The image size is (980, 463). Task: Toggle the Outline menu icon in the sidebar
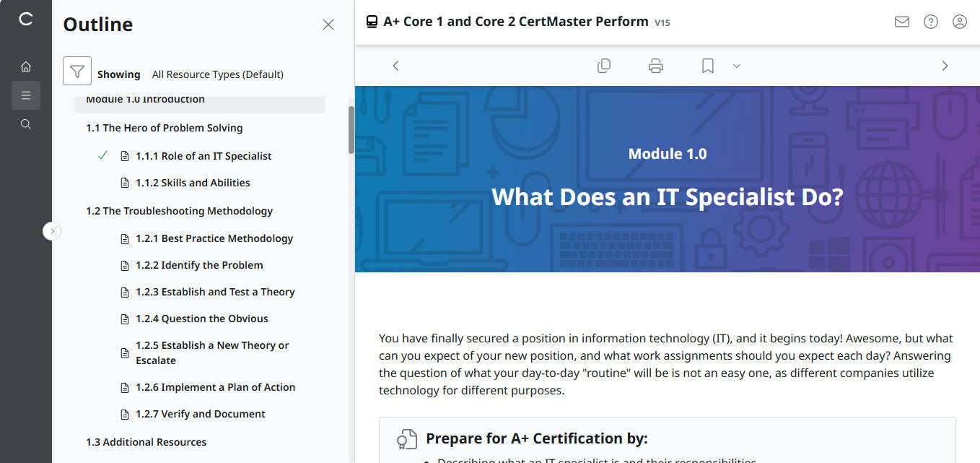pyautogui.click(x=26, y=95)
